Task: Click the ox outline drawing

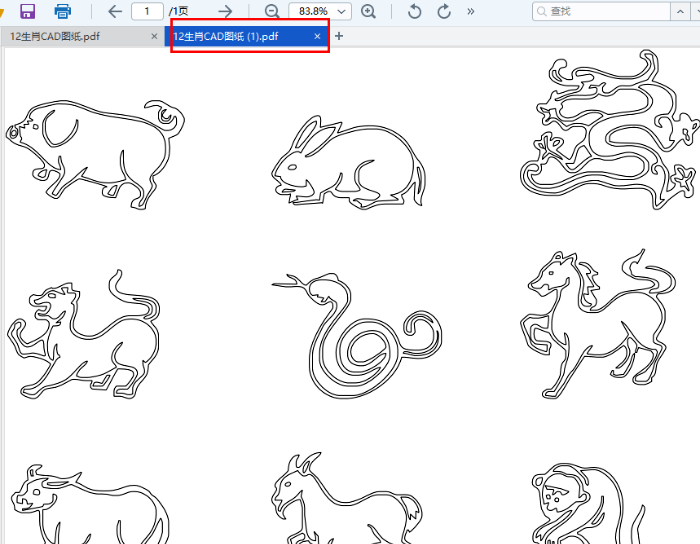Action: click(x=90, y=504)
